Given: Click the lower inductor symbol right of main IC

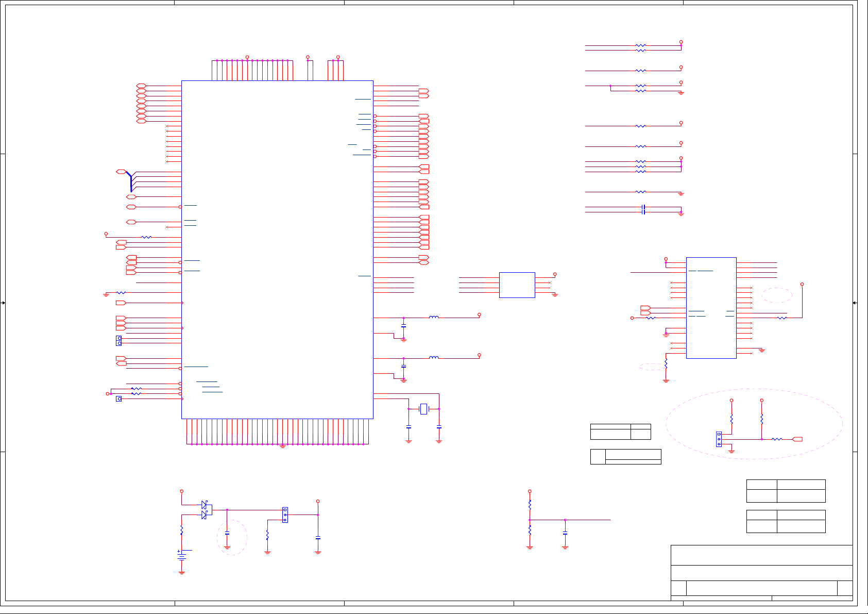Looking at the screenshot, I should [x=434, y=357].
